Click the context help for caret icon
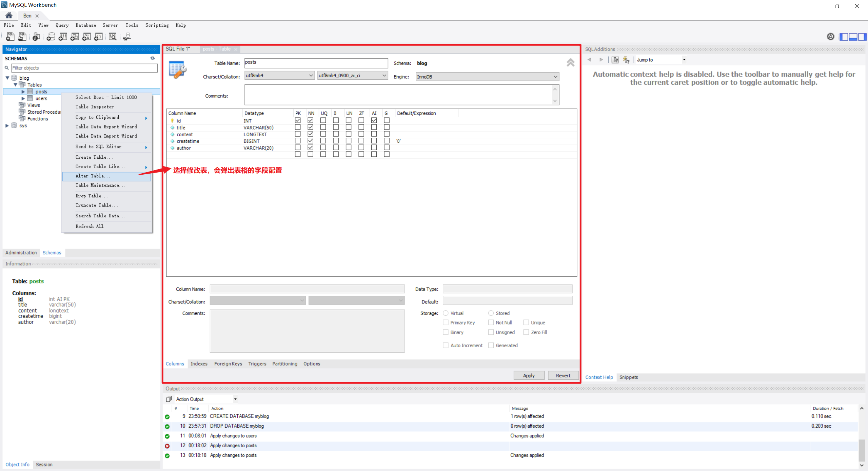This screenshot has width=868, height=471. [615, 60]
